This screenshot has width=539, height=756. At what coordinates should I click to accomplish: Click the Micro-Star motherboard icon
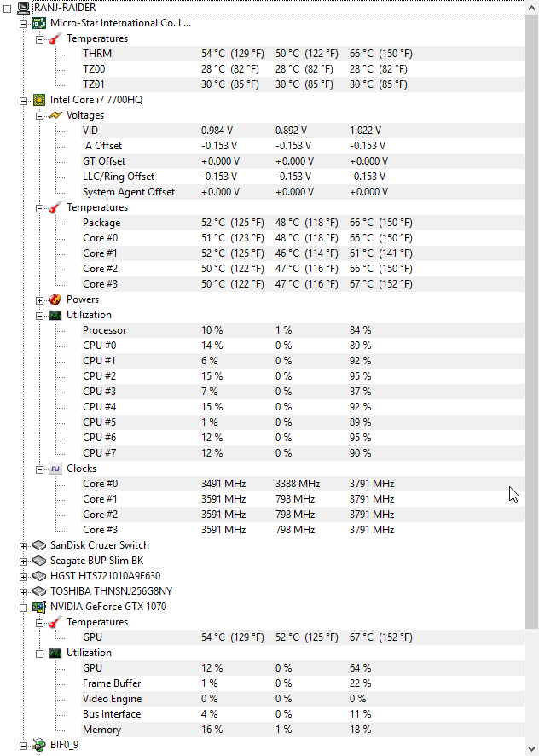[39, 23]
